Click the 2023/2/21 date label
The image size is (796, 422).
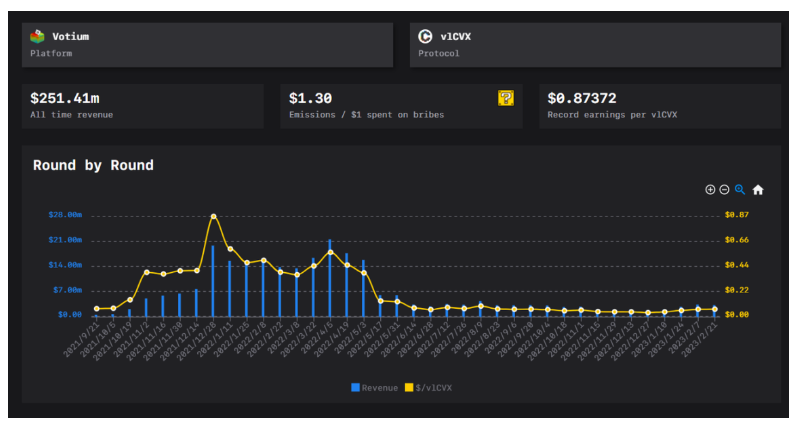[700, 339]
